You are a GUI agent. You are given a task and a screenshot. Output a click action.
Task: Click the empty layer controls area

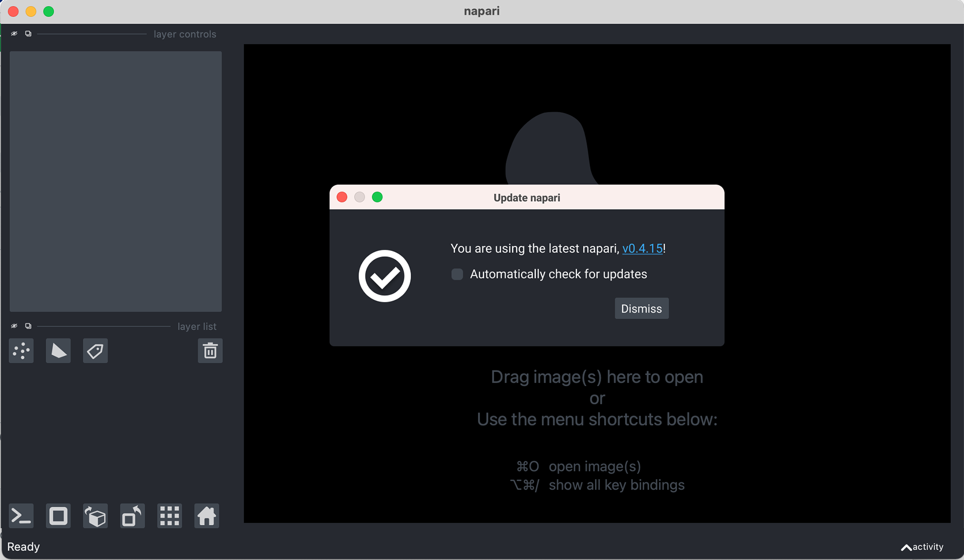(115, 181)
